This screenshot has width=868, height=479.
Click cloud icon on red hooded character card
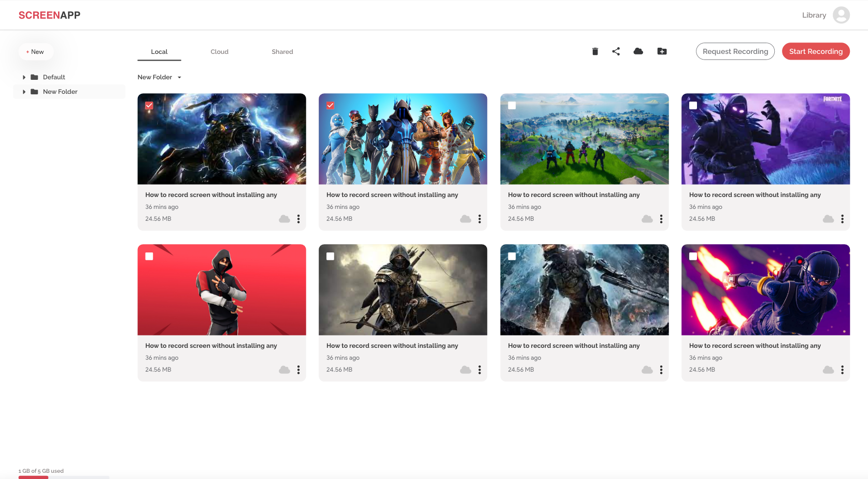tap(284, 370)
